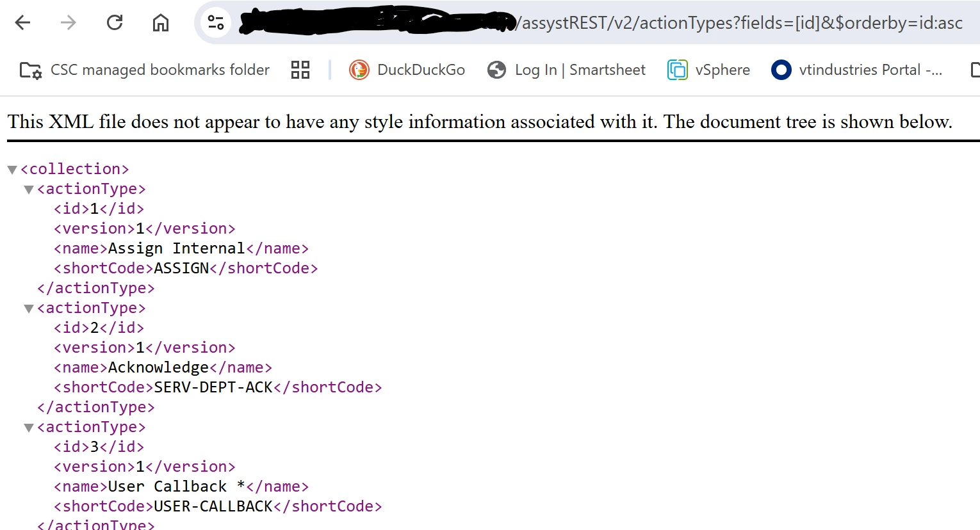980x530 pixels.
Task: Open the vSphere bookmark
Action: (x=708, y=70)
